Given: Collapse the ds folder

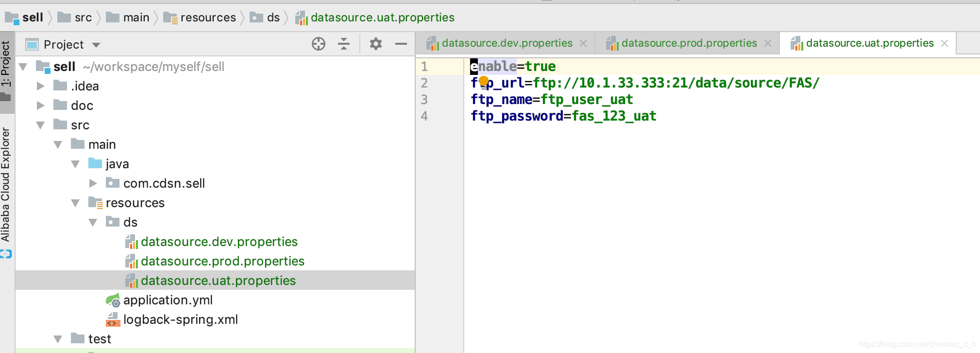Looking at the screenshot, I should (x=93, y=222).
